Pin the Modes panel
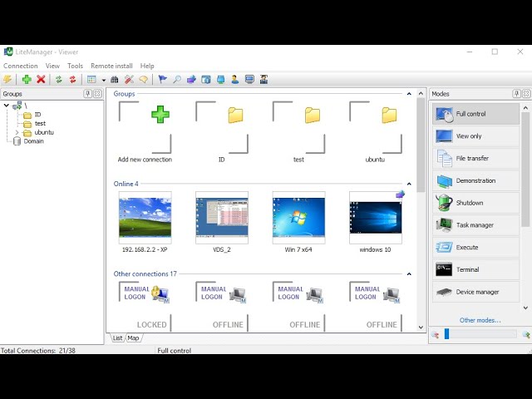The image size is (532, 399). point(516,94)
